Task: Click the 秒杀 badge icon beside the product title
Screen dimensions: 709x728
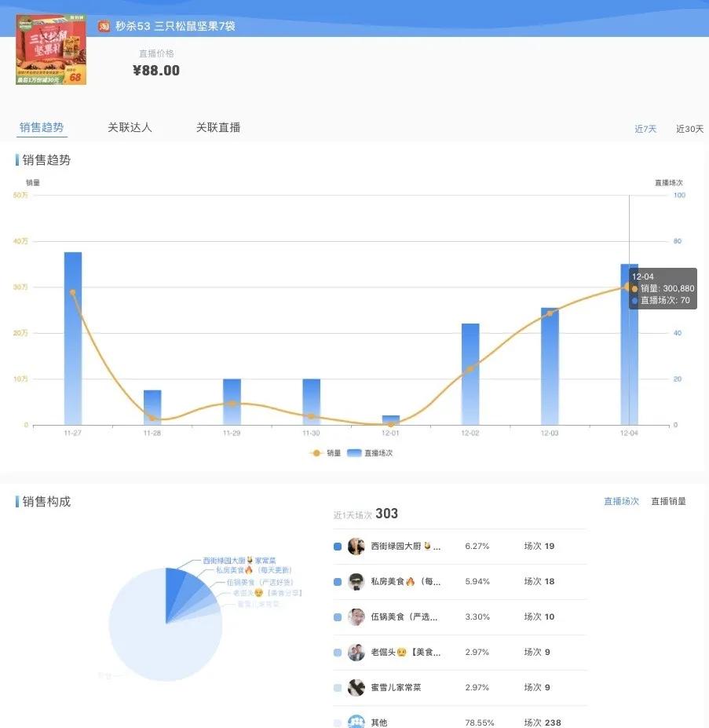Action: [103, 25]
